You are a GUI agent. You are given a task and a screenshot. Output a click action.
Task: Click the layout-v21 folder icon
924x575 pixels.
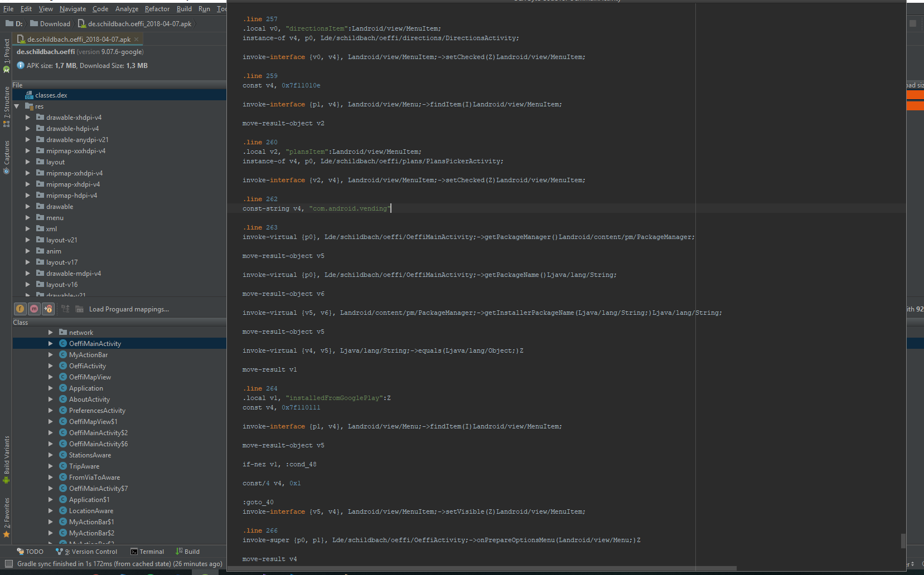pos(40,240)
